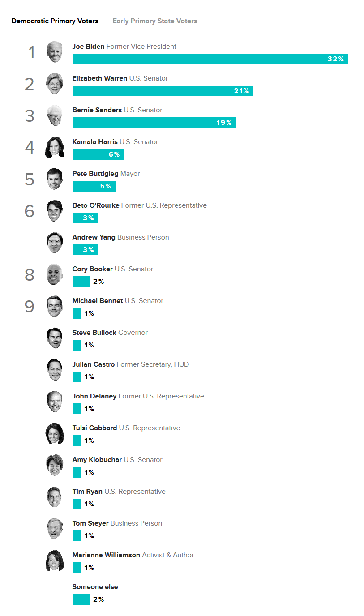Image resolution: width=364 pixels, height=616 pixels.
Task: Click Bernie Sanders' 19% bar
Action: pyautogui.click(x=154, y=123)
